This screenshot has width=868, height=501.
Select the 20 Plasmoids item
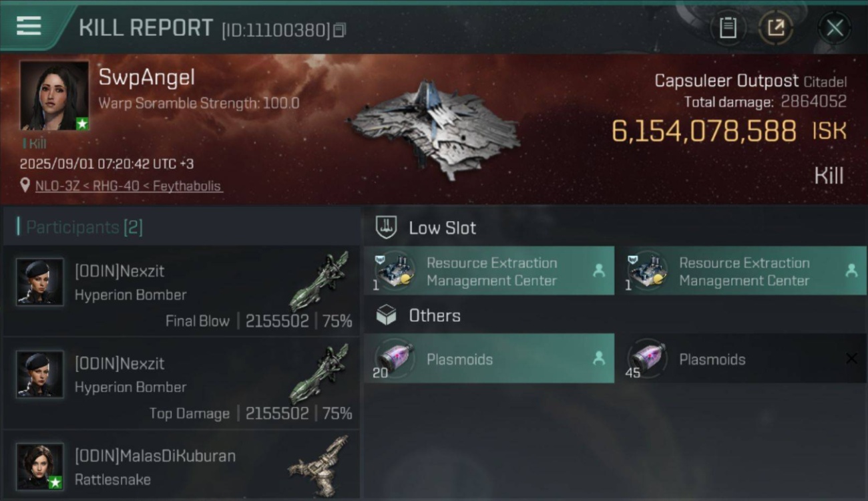[x=489, y=359]
